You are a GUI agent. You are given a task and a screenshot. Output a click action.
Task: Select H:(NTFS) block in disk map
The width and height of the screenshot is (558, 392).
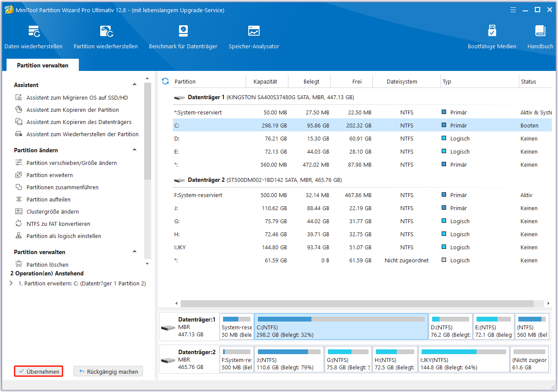pyautogui.click(x=395, y=360)
